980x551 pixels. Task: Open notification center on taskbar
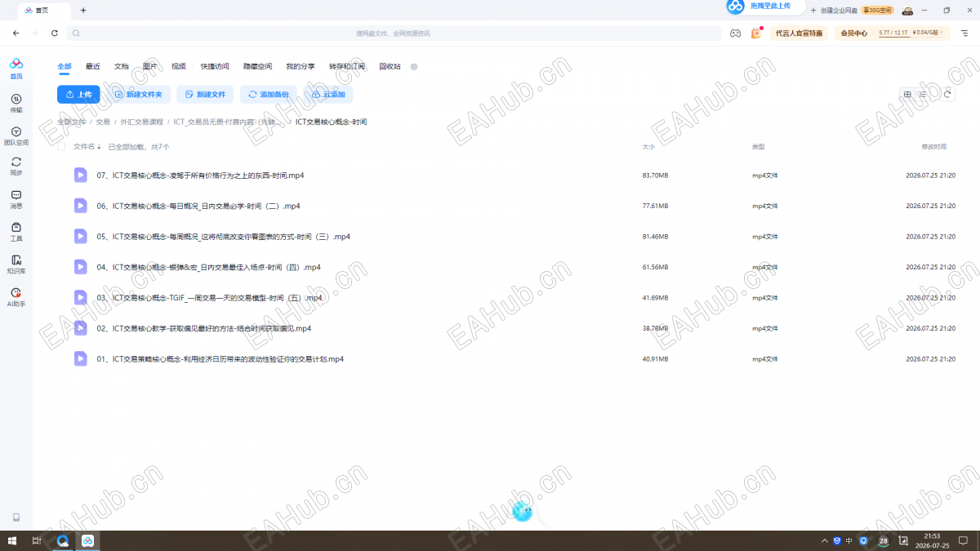[x=963, y=540]
